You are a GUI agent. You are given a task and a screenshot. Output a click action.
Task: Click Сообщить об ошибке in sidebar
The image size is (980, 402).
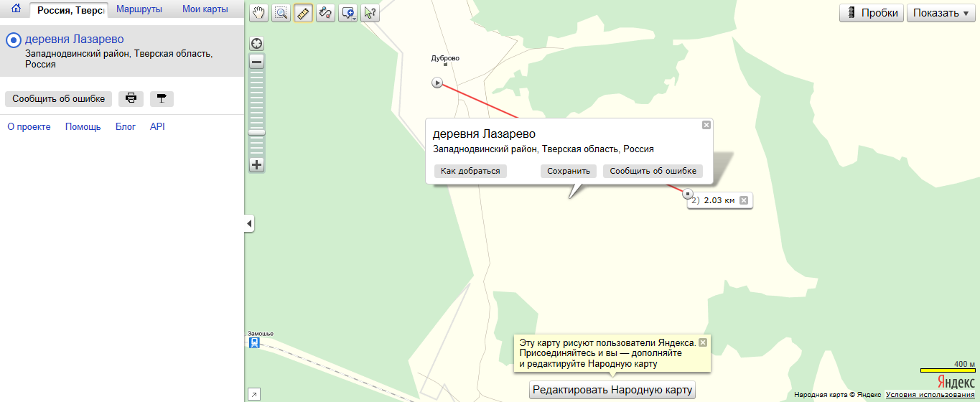pyautogui.click(x=59, y=98)
